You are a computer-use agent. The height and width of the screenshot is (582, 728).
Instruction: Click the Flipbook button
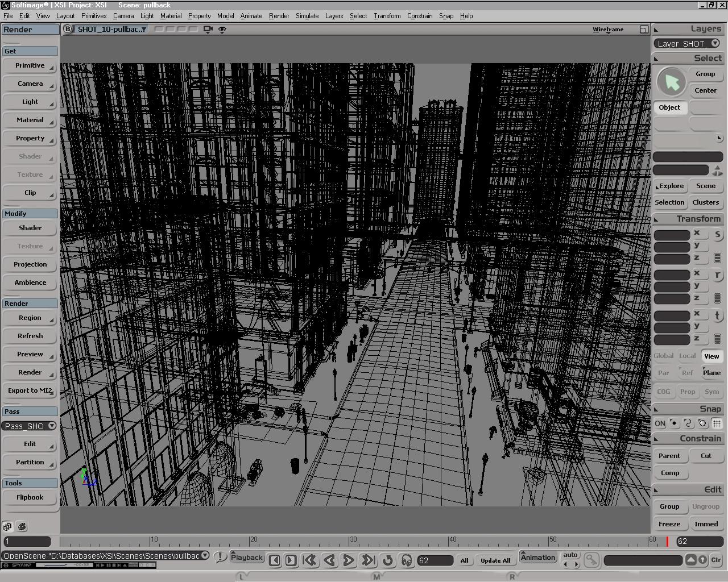pos(30,497)
